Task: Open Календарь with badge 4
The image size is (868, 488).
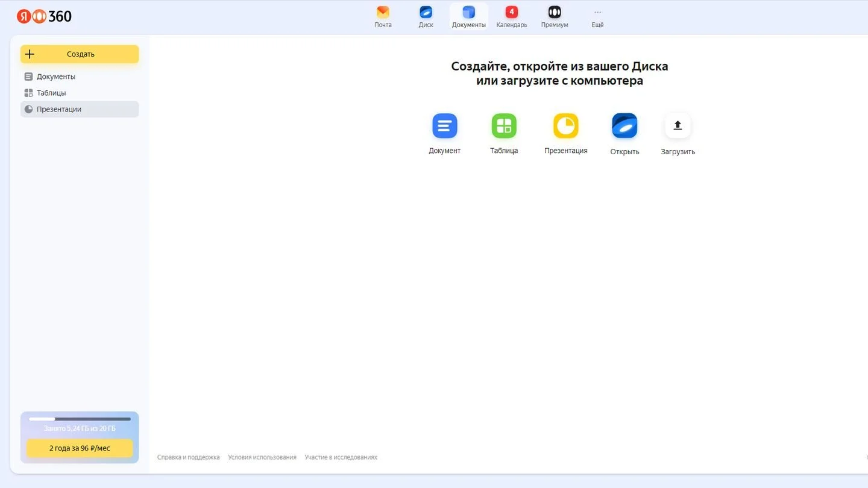Action: tap(512, 12)
